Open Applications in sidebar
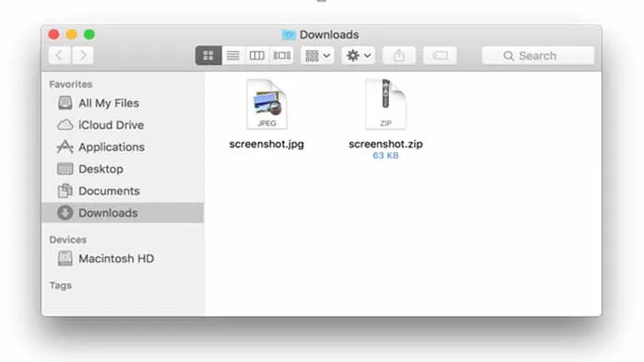Screen dimensions: 644x362 click(122, 147)
